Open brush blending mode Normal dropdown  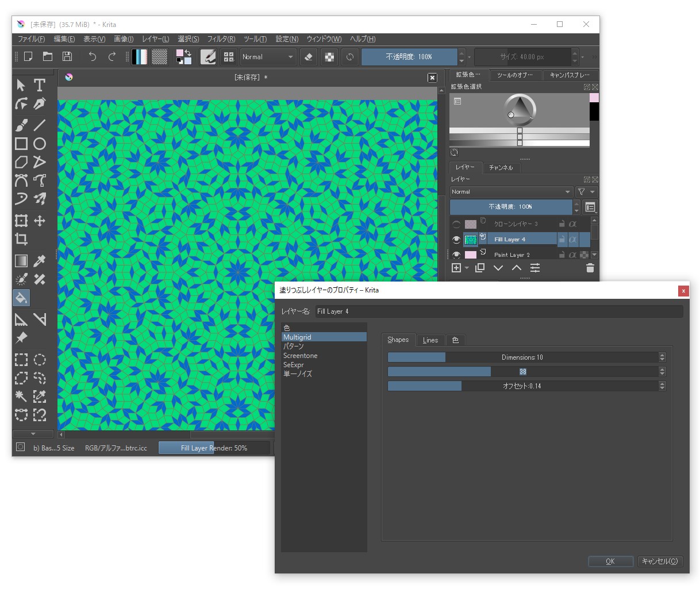(268, 57)
